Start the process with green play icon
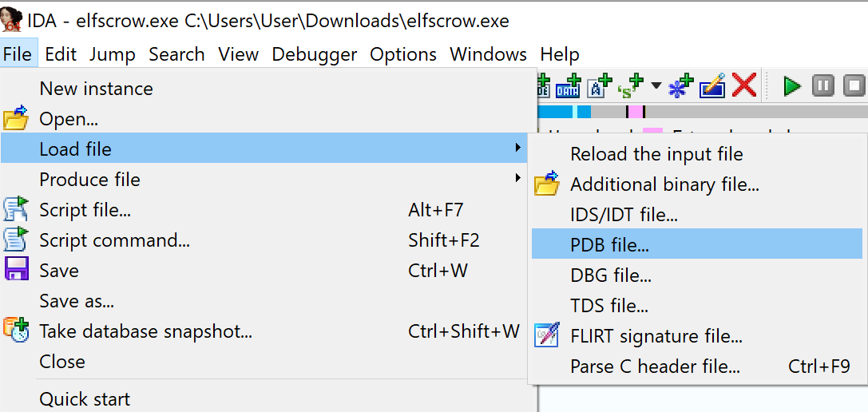Viewport: 868px width, 412px height. pyautogui.click(x=792, y=86)
